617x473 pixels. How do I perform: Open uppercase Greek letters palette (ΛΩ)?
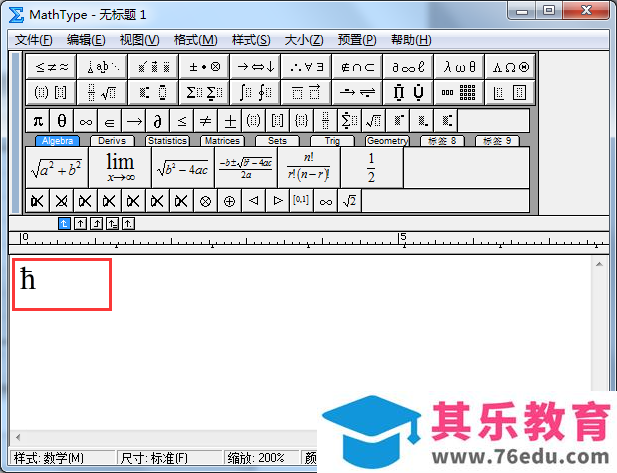[x=510, y=67]
